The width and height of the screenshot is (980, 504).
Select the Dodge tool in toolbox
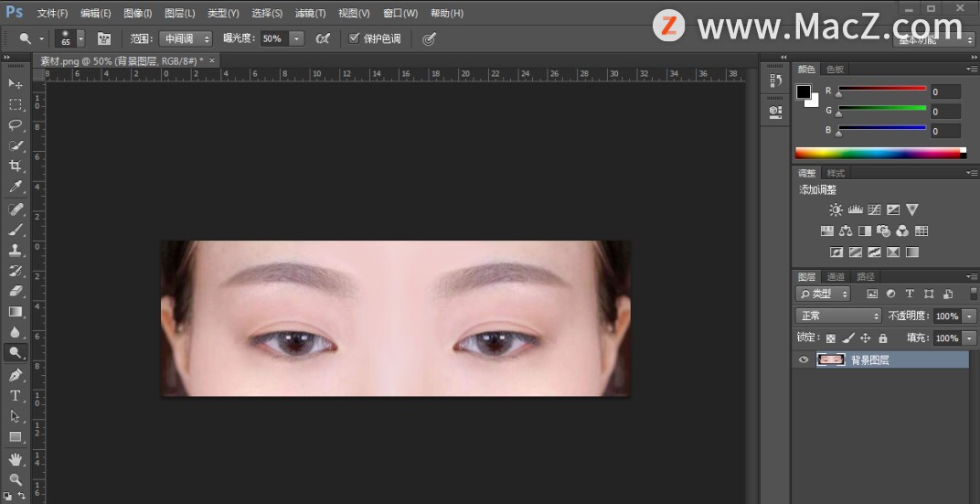pos(16,353)
